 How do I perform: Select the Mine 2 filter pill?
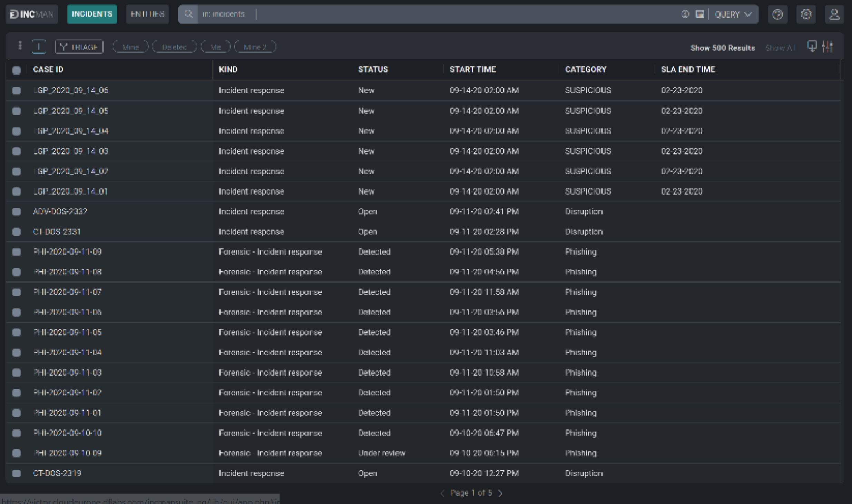click(255, 47)
